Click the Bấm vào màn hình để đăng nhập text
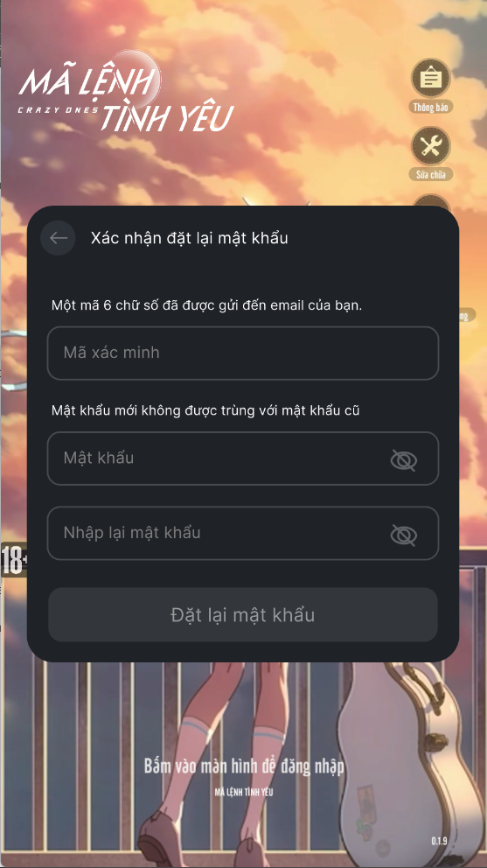Image resolution: width=487 pixels, height=868 pixels. coord(244,766)
